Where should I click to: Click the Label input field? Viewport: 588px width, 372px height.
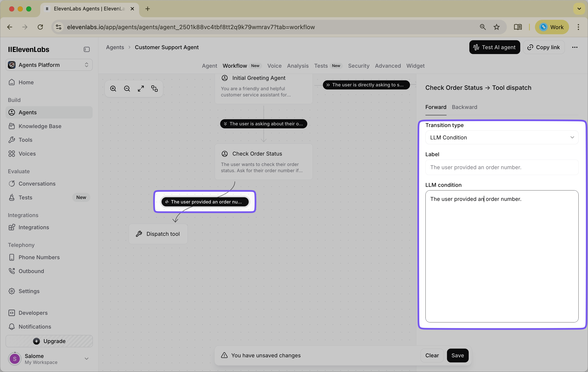click(502, 167)
